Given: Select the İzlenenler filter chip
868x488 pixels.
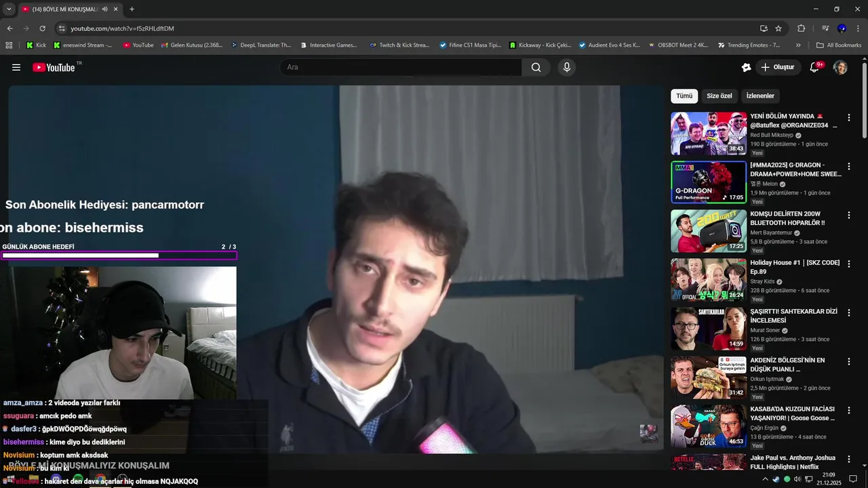Looking at the screenshot, I should coord(760,96).
